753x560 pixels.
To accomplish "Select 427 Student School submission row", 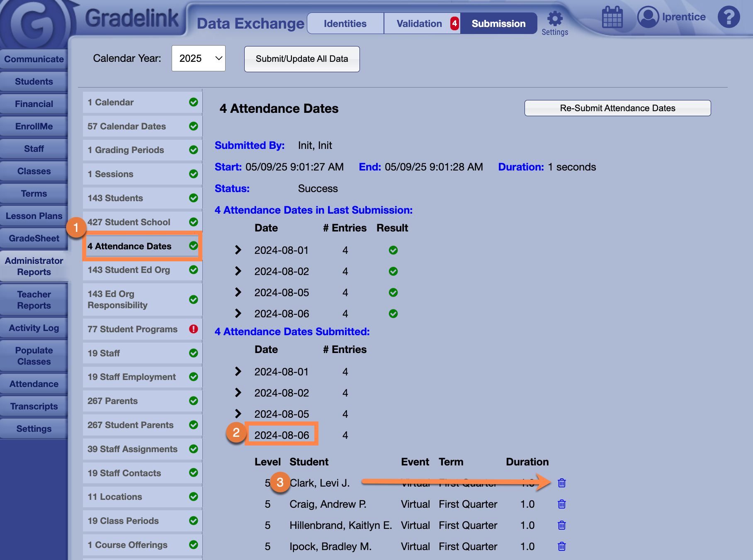I will point(142,222).
